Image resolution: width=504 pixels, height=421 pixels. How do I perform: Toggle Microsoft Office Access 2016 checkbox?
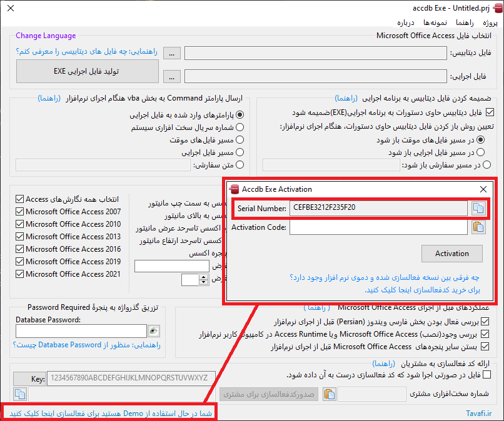pyautogui.click(x=19, y=249)
